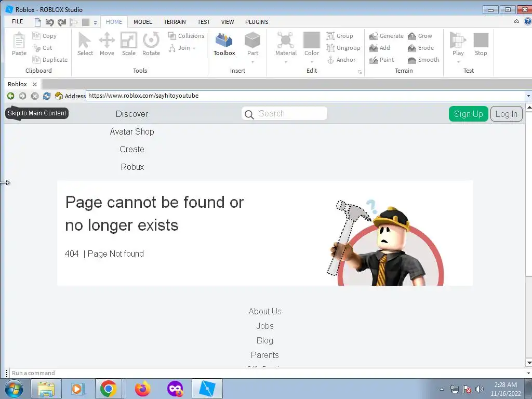Open Google Chrome from the taskbar
Image resolution: width=532 pixels, height=399 pixels.
point(108,389)
